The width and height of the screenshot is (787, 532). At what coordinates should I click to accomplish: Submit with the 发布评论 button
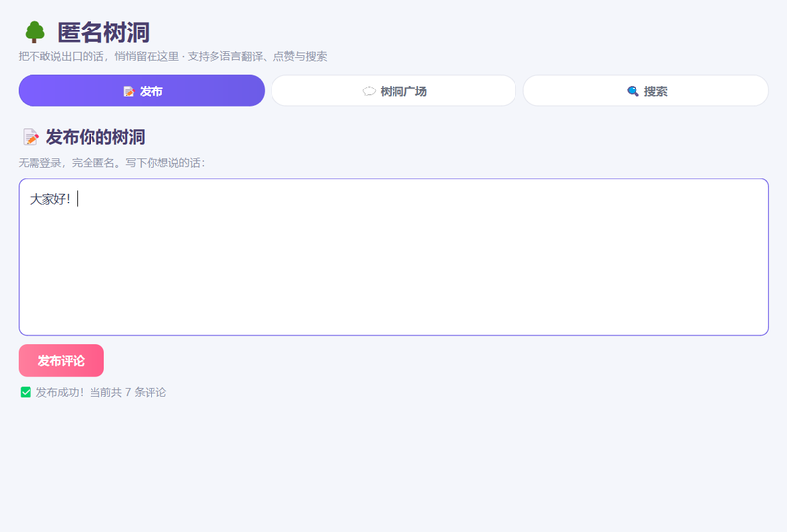(61, 360)
